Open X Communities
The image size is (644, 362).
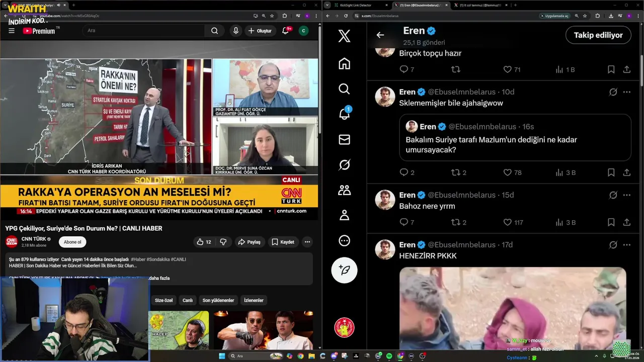point(344,190)
